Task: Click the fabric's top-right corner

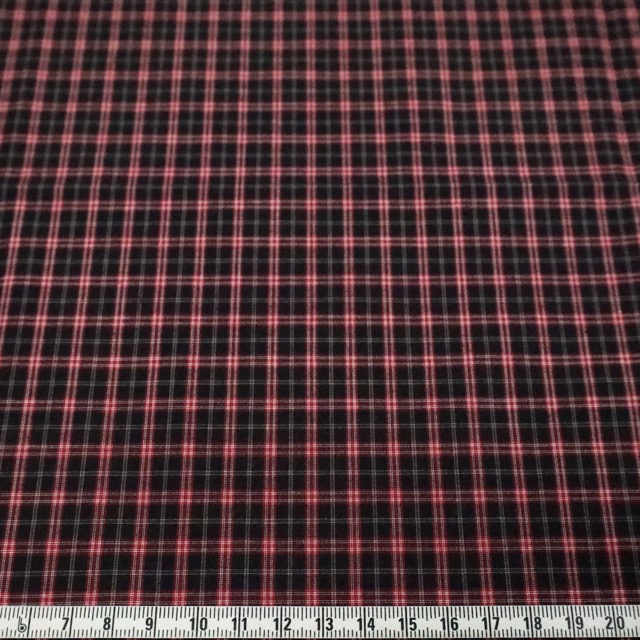Action: point(635,4)
